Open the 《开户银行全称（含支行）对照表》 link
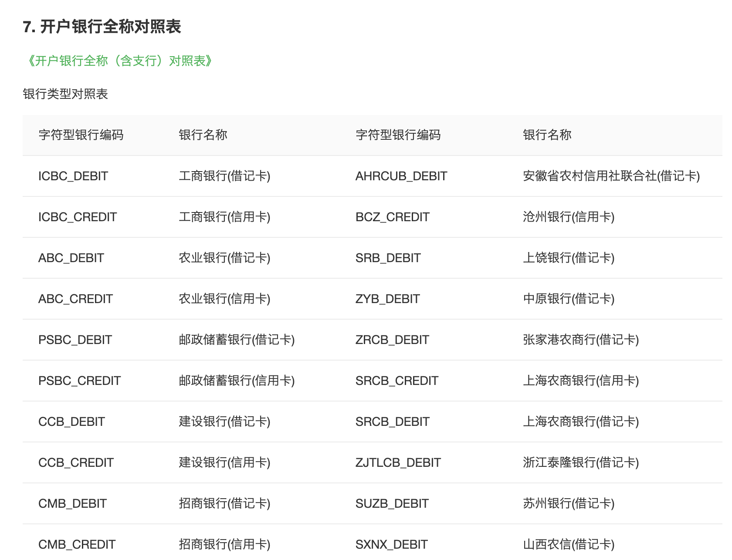Screen dimensions: 732x560 [119, 61]
